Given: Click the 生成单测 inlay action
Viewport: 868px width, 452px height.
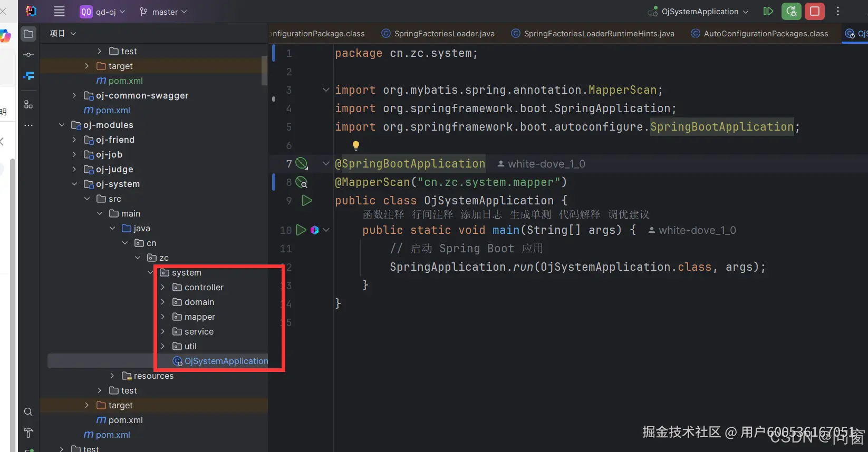Looking at the screenshot, I should (x=531, y=214).
